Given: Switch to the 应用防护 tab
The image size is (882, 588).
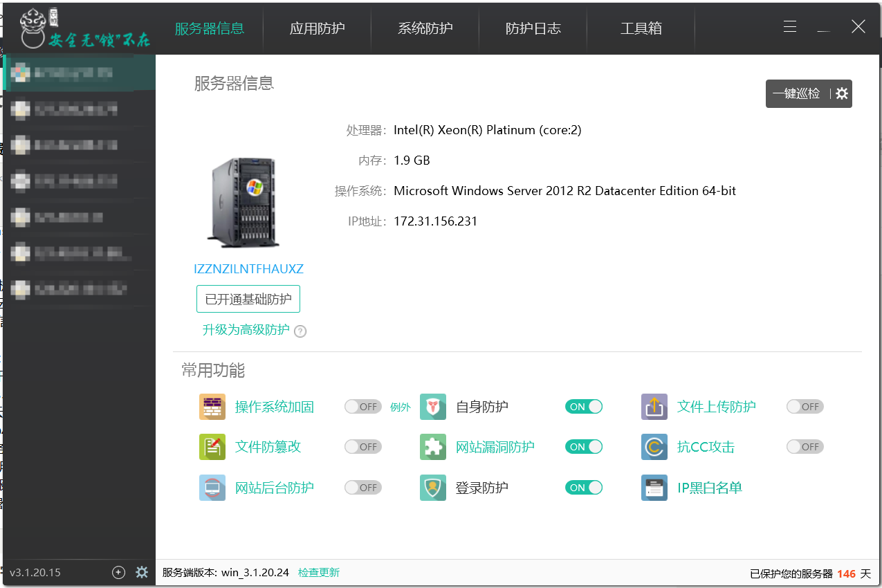Looking at the screenshot, I should 317,28.
